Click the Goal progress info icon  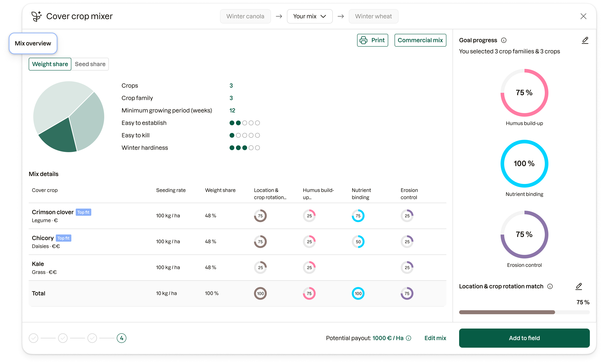(x=504, y=40)
